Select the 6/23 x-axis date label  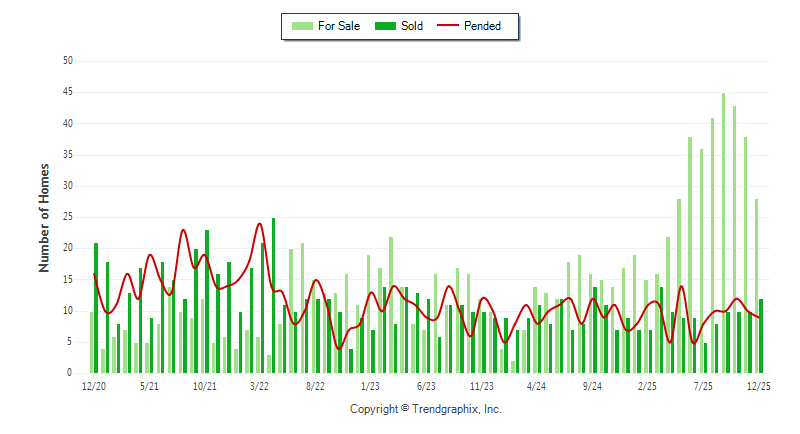(426, 386)
